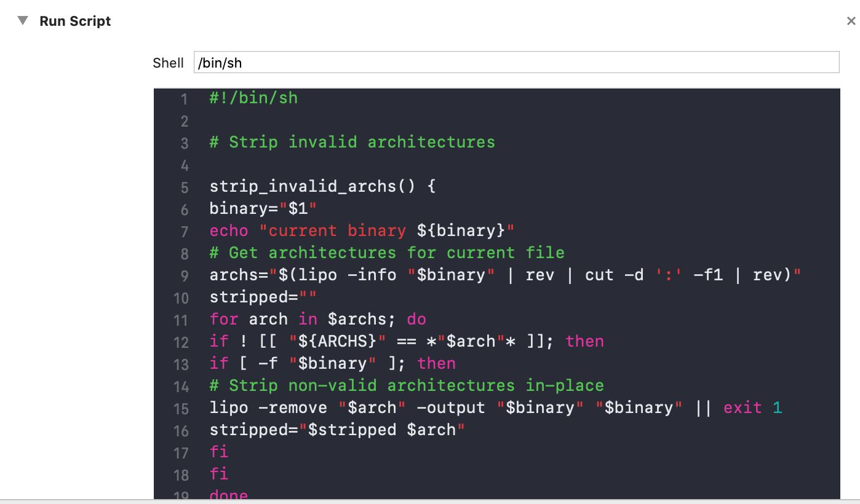Viewport: 860px width, 504px height.
Task: Click the Shell path input field
Action: point(516,63)
